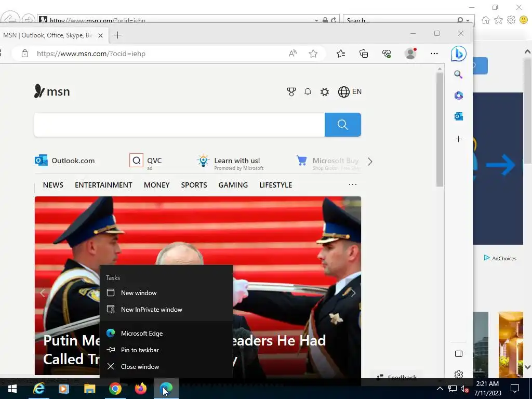This screenshot has height=399, width=532.
Task: Click the Read aloud icon in address bar
Action: pyautogui.click(x=292, y=54)
